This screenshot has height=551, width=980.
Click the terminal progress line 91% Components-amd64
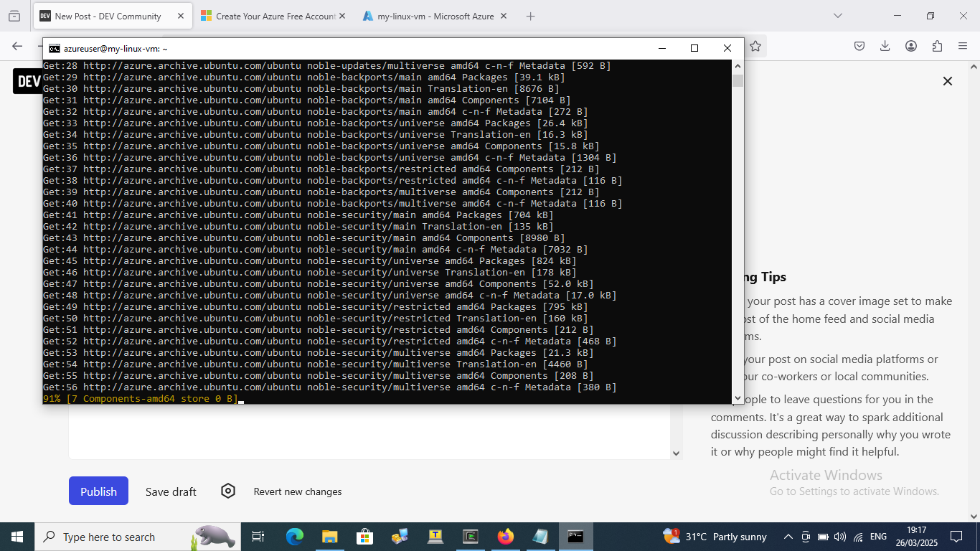(141, 398)
